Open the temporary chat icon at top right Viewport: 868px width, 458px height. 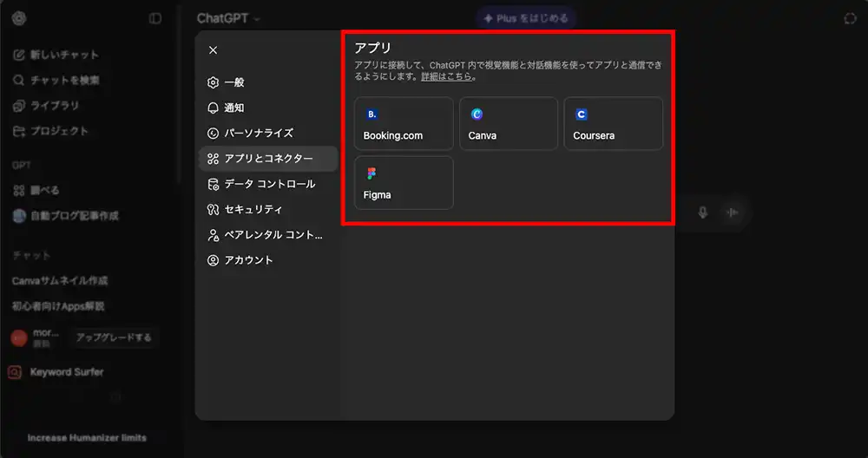click(x=850, y=18)
